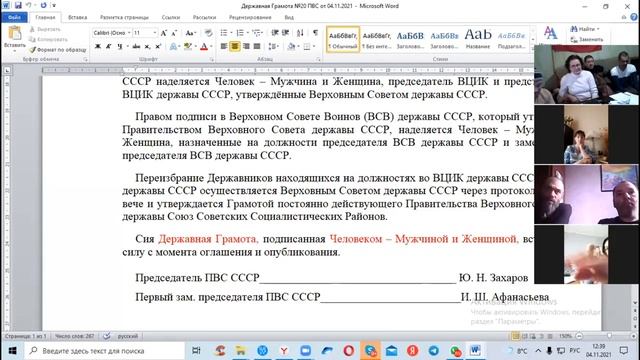Click the Найти find button

(584, 29)
